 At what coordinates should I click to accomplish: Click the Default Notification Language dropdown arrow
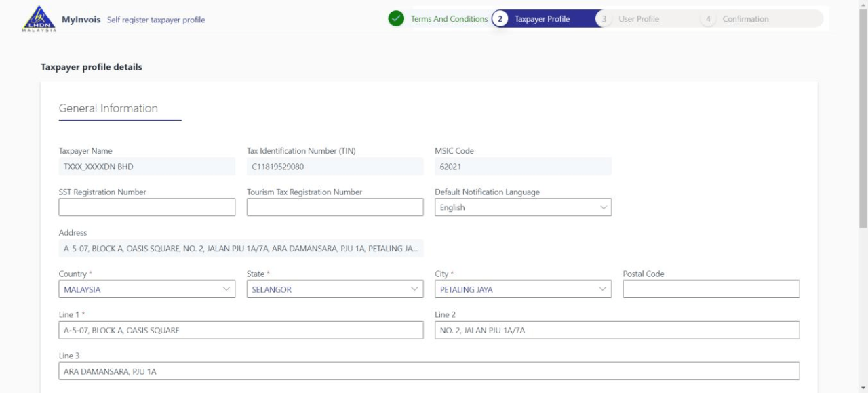point(604,207)
